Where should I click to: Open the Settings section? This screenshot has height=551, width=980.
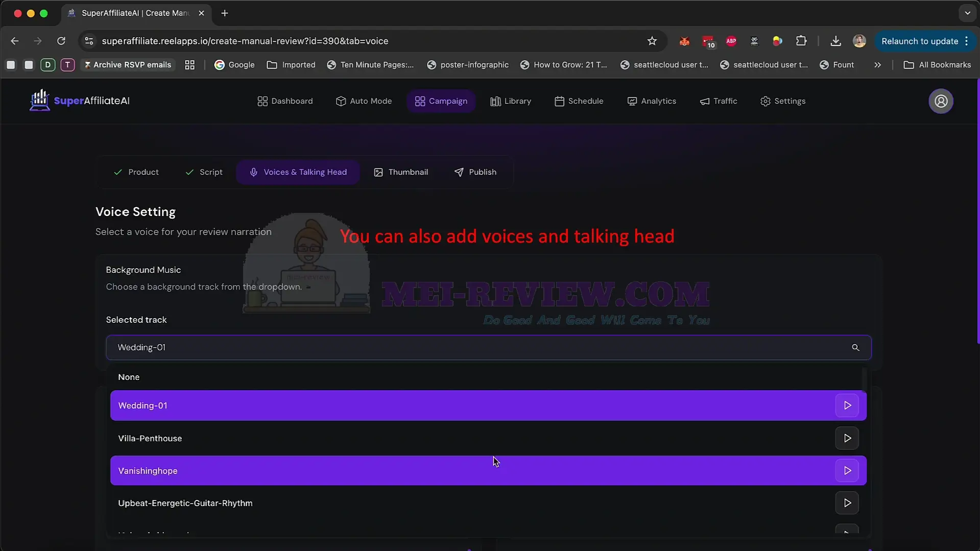coord(783,101)
